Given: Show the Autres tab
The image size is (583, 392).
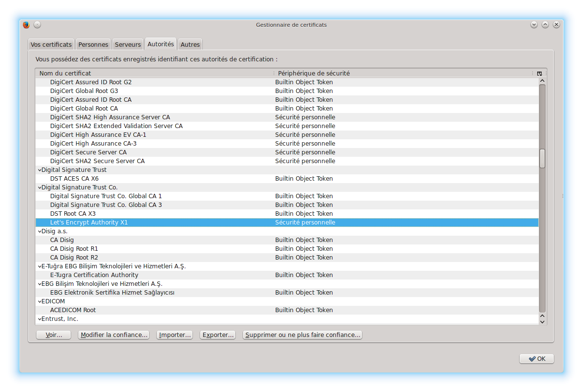Looking at the screenshot, I should [x=190, y=45].
